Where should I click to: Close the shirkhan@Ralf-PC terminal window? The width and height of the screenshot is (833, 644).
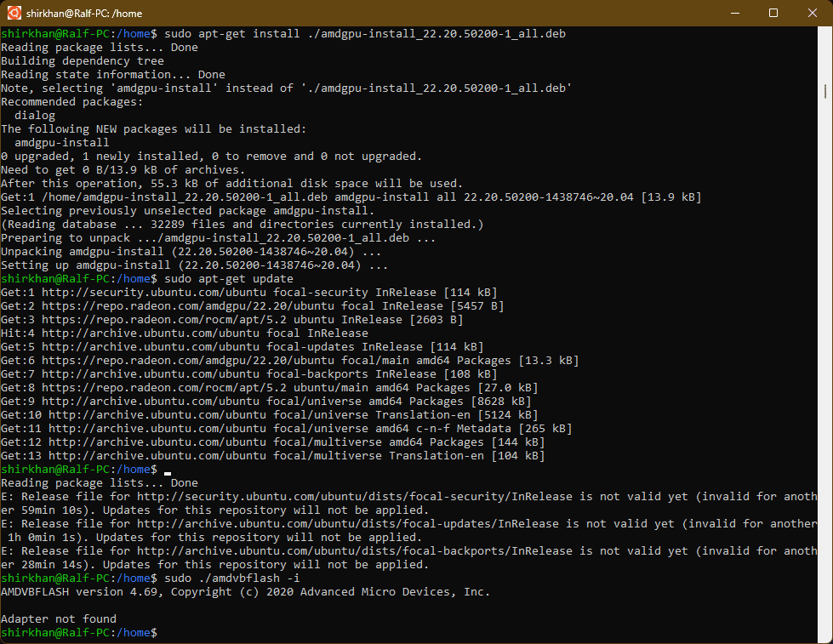coord(813,13)
